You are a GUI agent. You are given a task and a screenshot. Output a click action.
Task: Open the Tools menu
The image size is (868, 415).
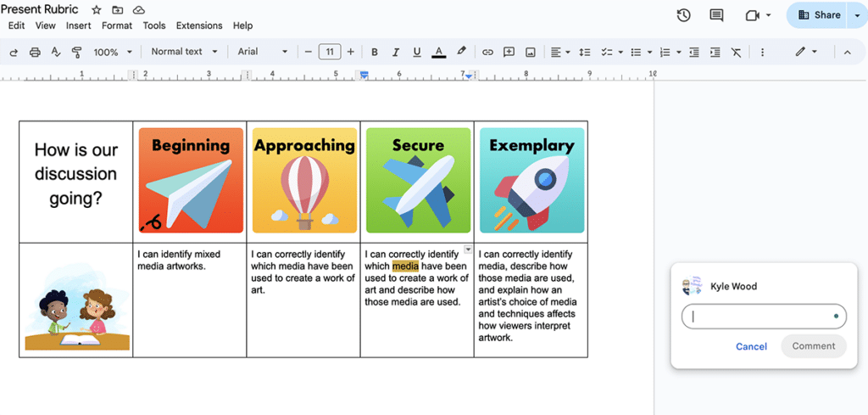pyautogui.click(x=154, y=25)
